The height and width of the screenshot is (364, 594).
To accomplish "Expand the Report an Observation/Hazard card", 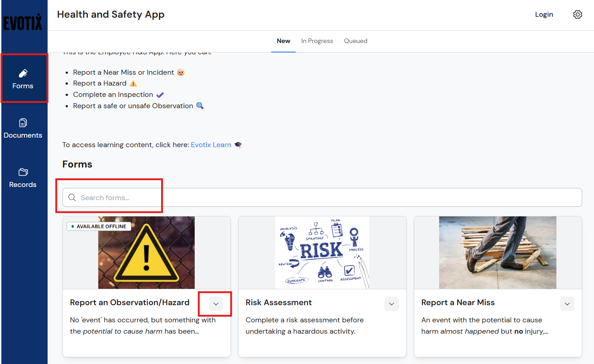I will pos(216,304).
